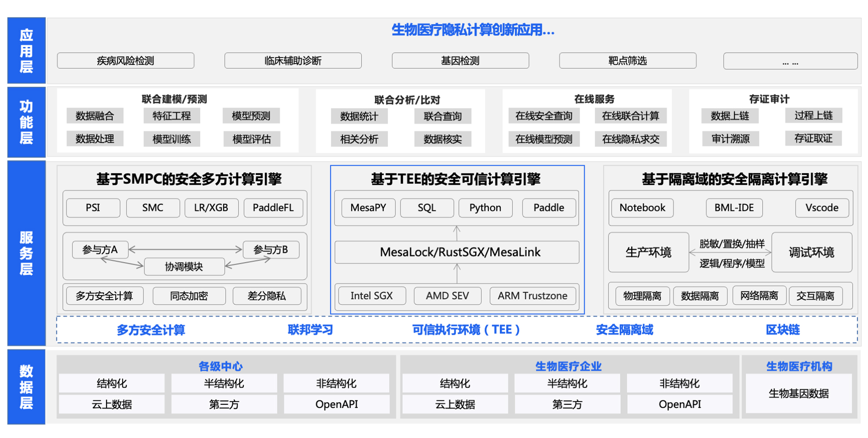Launch the BML-IDE tool
The height and width of the screenshot is (438, 868).
click(734, 208)
